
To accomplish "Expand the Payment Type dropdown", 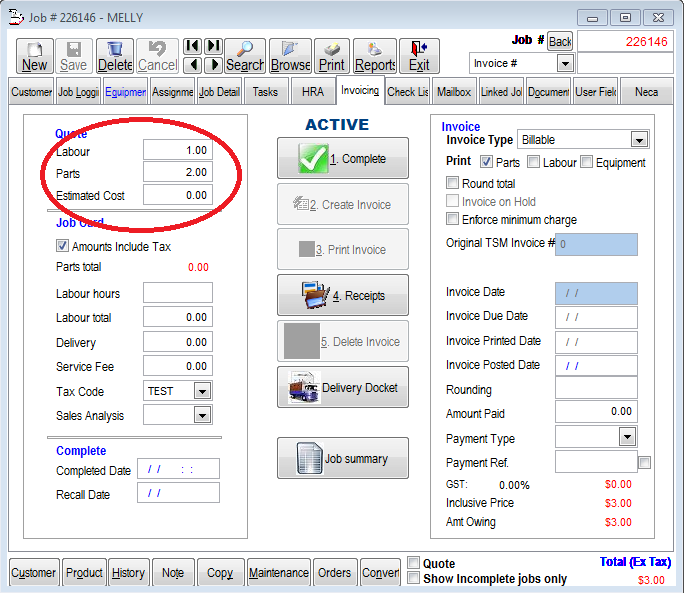I will click(x=627, y=437).
